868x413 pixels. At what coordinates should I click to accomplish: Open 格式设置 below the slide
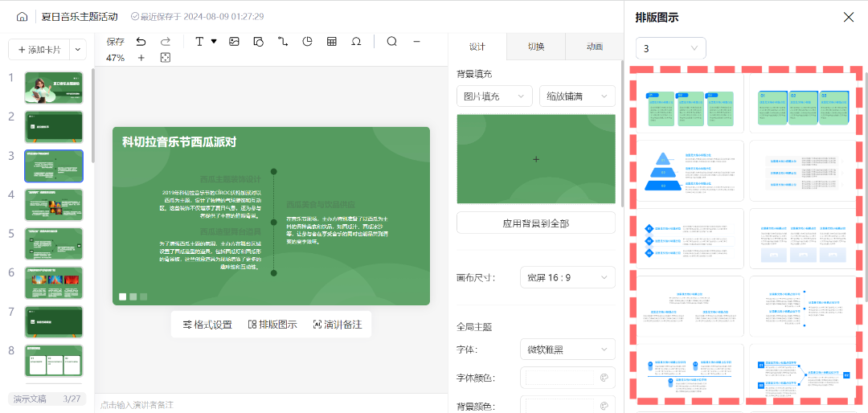(207, 325)
